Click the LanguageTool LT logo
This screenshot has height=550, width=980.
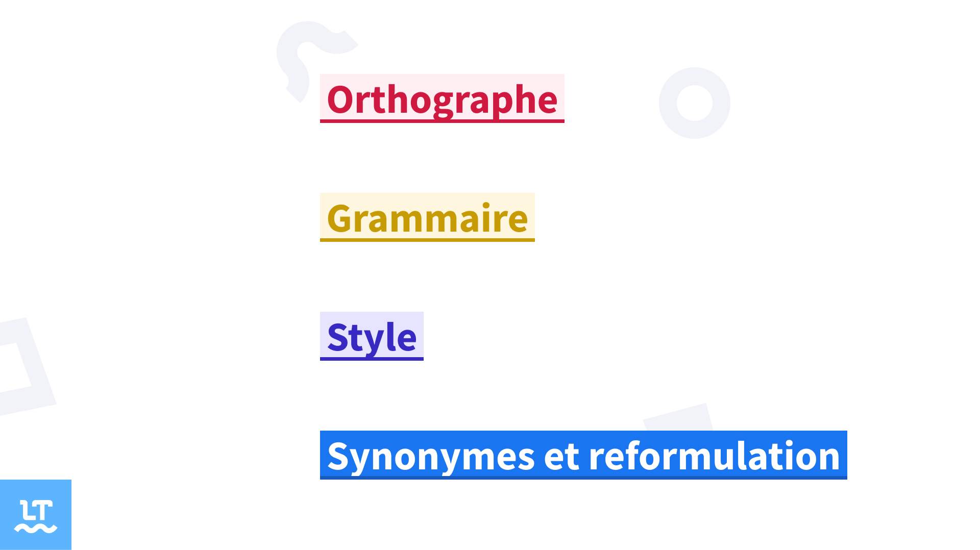pyautogui.click(x=36, y=515)
